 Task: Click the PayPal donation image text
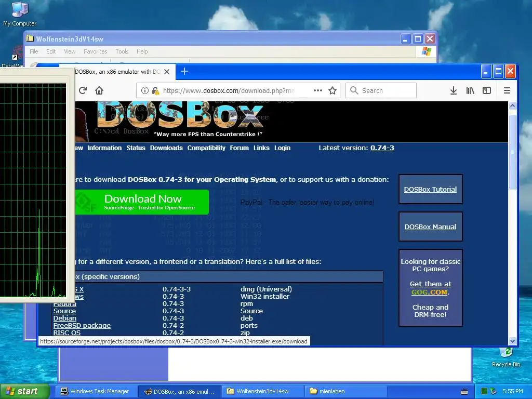point(307,202)
